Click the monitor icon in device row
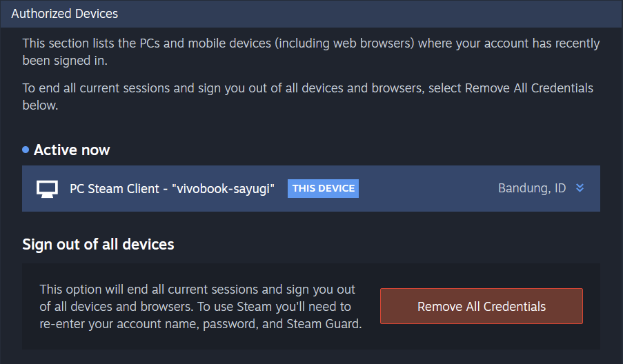623x364 pixels. click(x=47, y=189)
